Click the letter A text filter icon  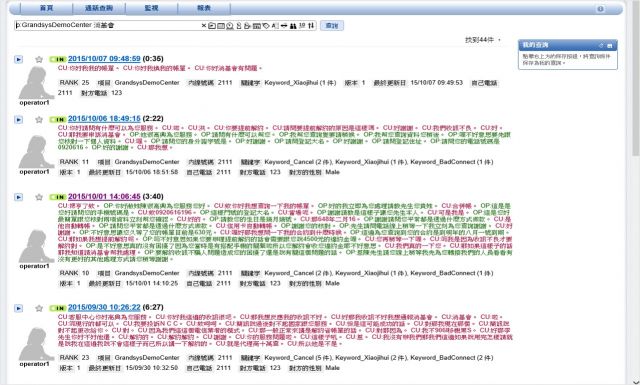275,26
